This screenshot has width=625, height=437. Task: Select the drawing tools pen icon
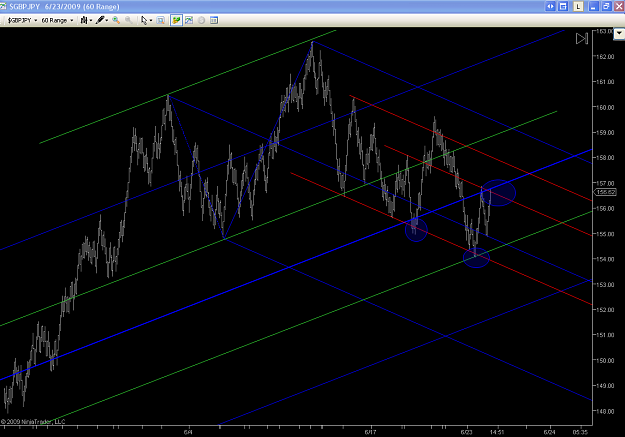pyautogui.click(x=100, y=20)
